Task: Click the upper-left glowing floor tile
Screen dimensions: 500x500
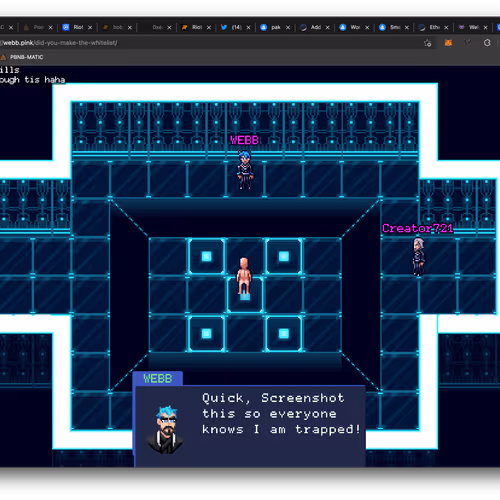Action: point(206,256)
